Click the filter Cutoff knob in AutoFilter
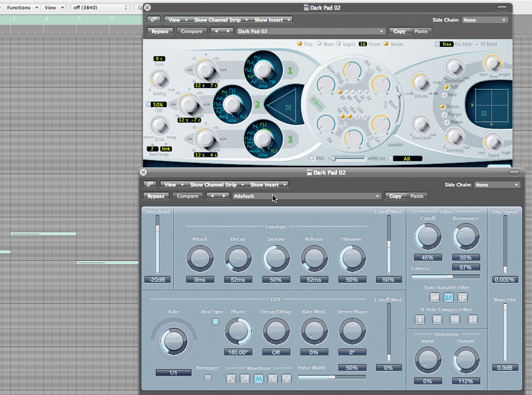Viewport: 532px width, 395px height. point(427,236)
